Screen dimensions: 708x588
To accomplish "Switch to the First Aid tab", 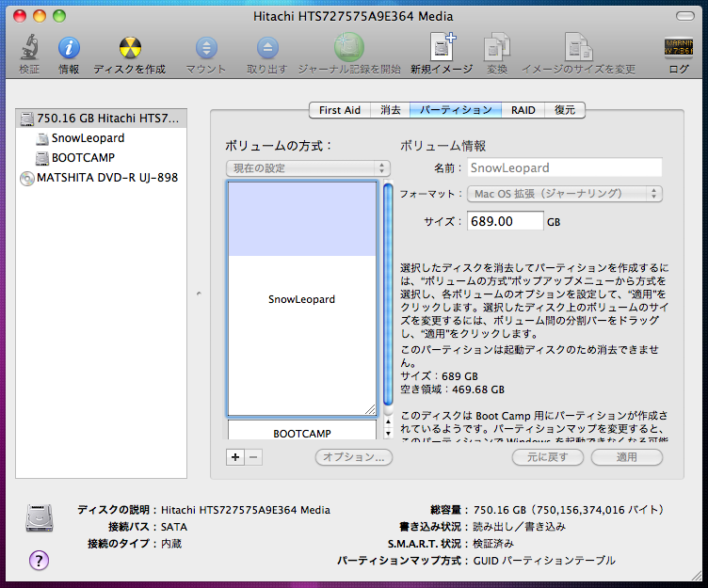I will [340, 110].
